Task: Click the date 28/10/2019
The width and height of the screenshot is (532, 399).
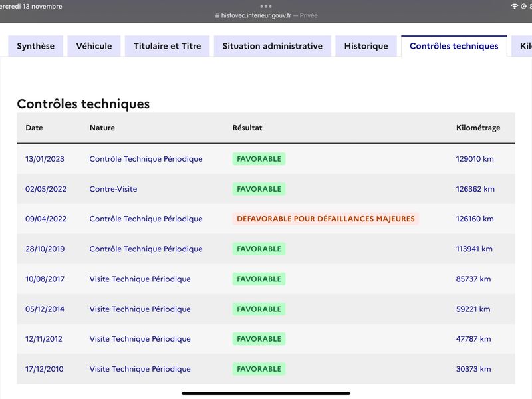Action: coord(45,249)
